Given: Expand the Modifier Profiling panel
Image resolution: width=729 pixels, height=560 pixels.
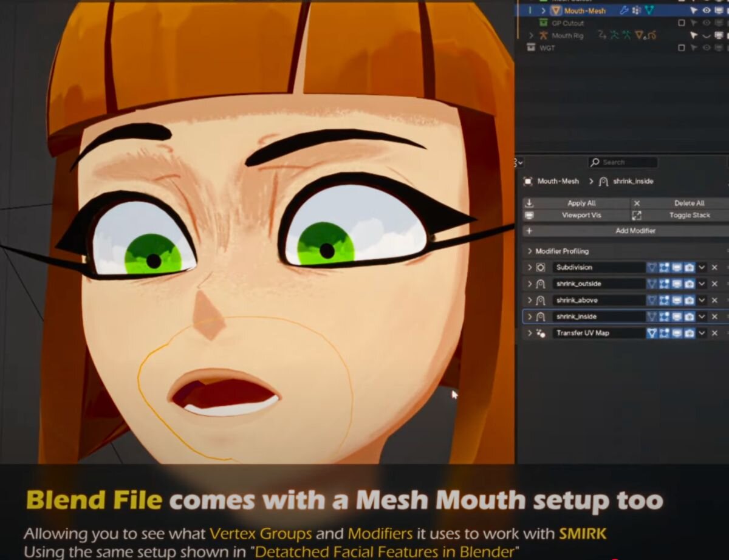Looking at the screenshot, I should point(529,251).
